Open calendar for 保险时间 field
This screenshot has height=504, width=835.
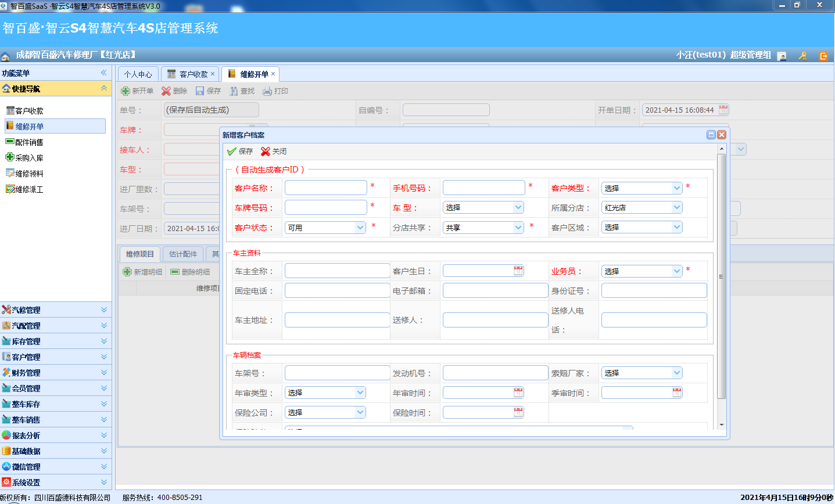(518, 412)
